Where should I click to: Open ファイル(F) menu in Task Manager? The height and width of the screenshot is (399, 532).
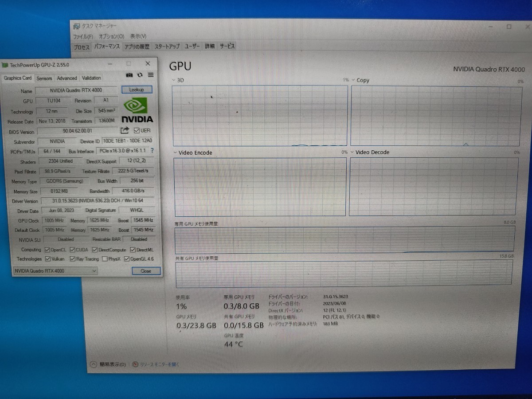tap(83, 36)
